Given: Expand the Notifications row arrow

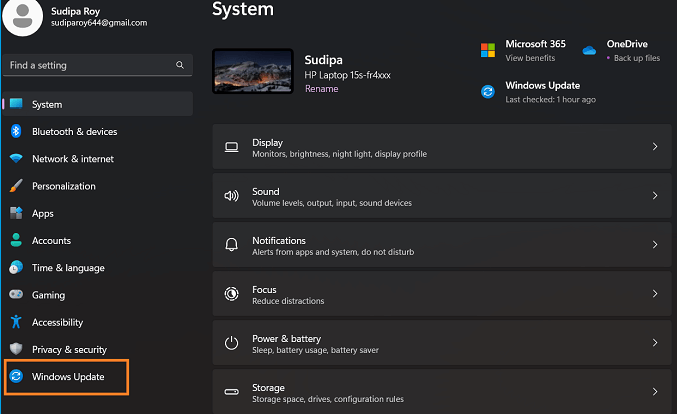Looking at the screenshot, I should [655, 245].
